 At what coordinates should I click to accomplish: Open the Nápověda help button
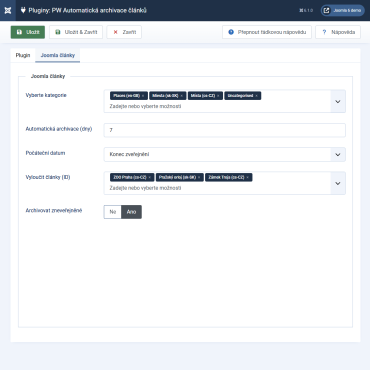click(338, 32)
